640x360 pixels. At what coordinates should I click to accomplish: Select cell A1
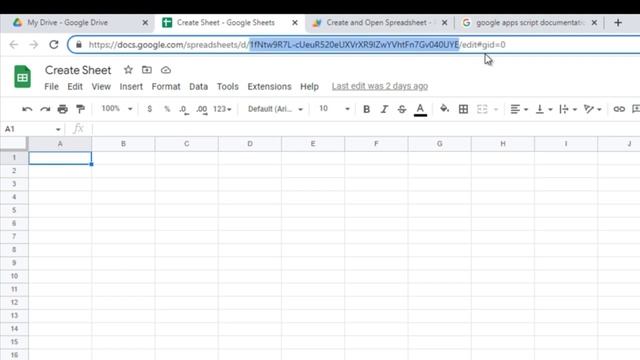point(60,158)
